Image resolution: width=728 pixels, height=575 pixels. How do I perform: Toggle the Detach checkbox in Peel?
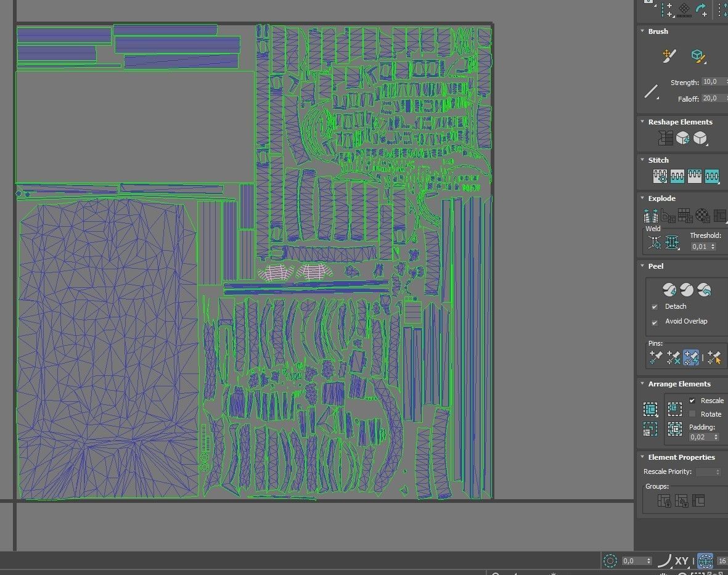pyautogui.click(x=654, y=307)
